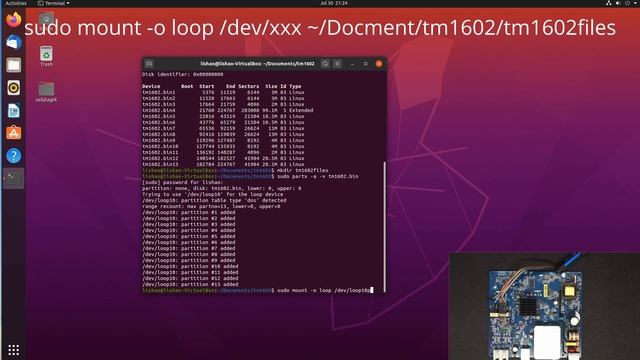Click the 'partition #13 added' line

coord(190,284)
